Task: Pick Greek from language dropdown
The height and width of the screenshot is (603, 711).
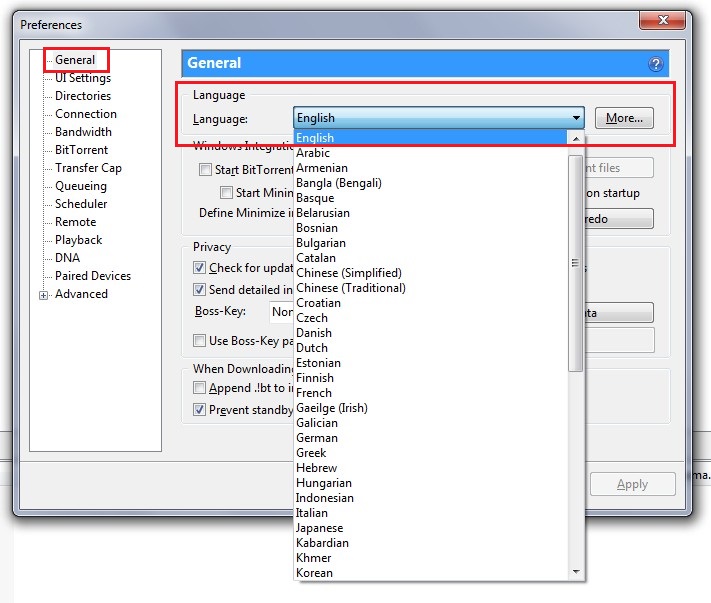Action: click(x=431, y=452)
